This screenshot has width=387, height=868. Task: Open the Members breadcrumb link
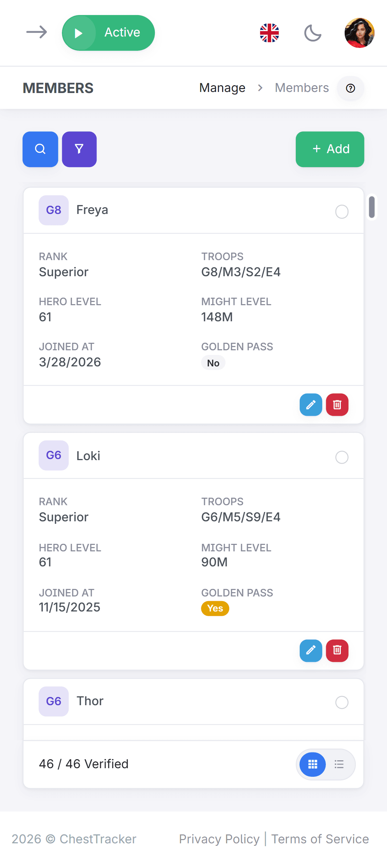pos(302,88)
